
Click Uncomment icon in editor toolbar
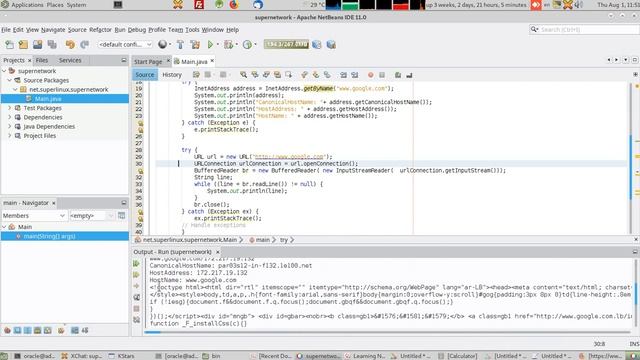tap(409, 75)
